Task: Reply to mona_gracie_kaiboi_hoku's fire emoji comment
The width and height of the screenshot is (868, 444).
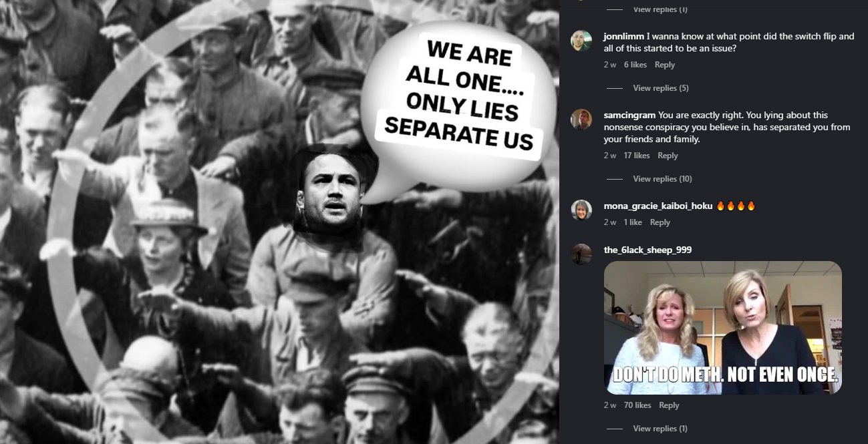Action: coord(660,222)
